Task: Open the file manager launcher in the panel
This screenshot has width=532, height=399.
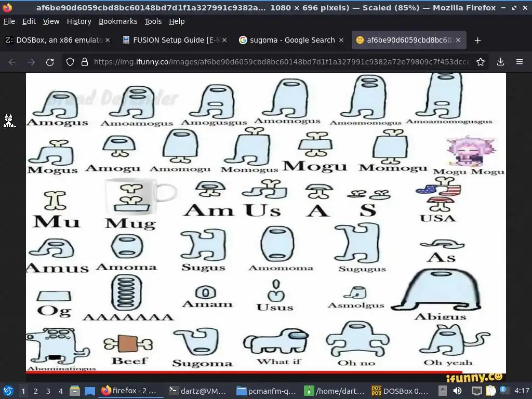Action: 75,391
